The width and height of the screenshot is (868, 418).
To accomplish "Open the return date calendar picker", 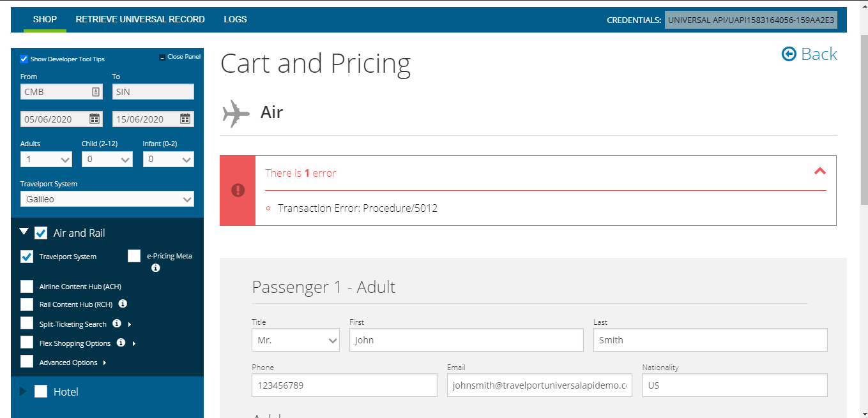I will click(185, 119).
